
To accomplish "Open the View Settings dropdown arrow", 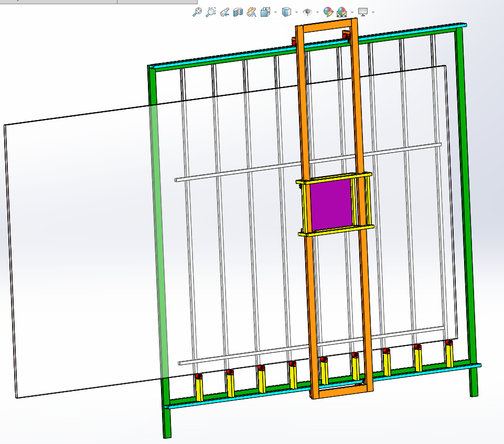I will click(x=373, y=13).
